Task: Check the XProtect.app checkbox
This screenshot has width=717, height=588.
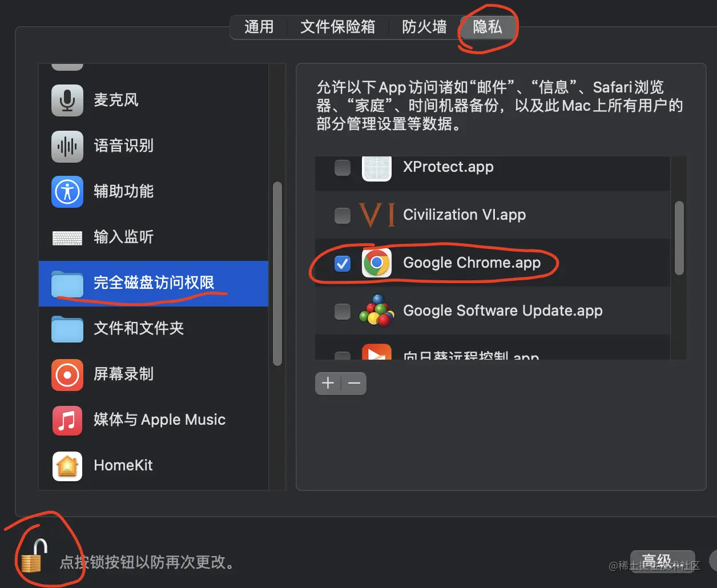Action: [343, 167]
